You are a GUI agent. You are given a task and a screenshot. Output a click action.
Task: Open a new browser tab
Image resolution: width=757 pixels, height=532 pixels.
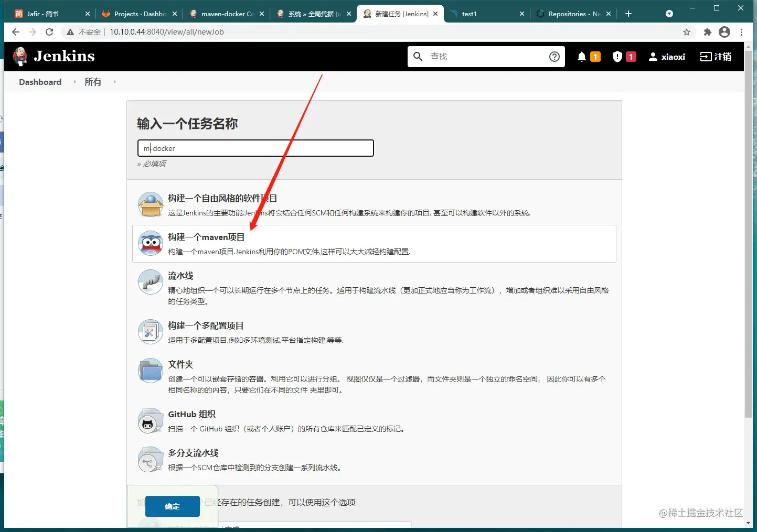pos(628,14)
